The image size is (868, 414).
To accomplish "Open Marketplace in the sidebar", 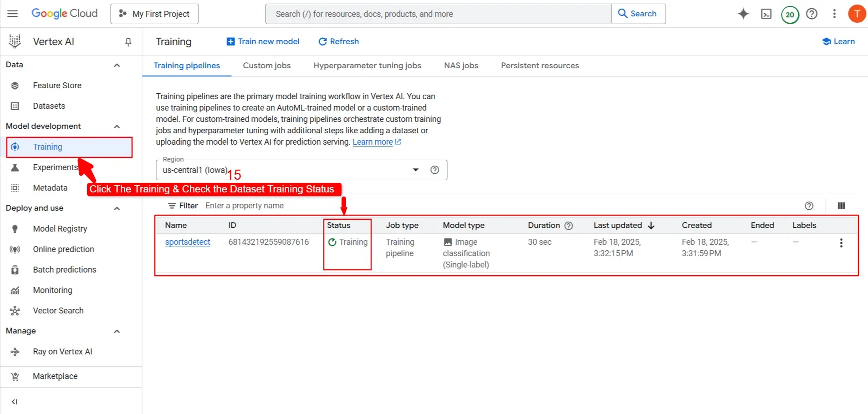I will click(55, 376).
